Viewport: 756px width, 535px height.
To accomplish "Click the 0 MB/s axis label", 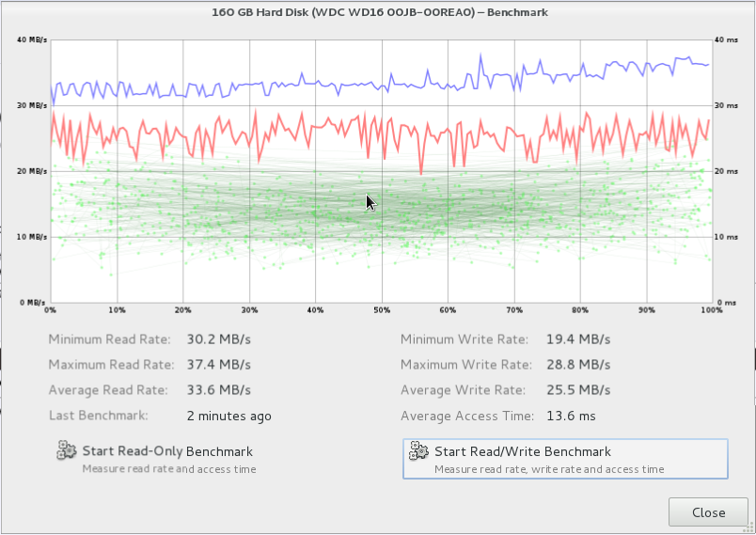I will (x=33, y=303).
